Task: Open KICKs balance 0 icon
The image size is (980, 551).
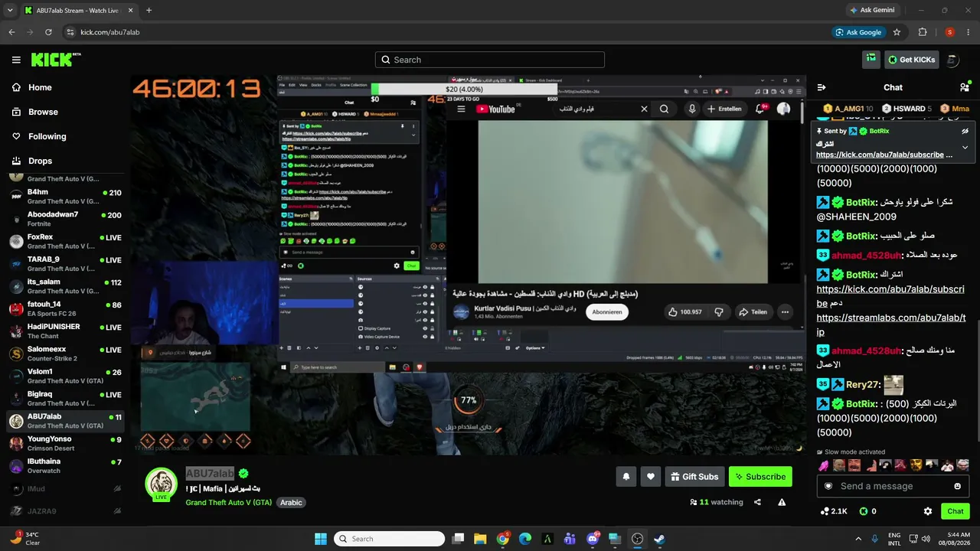Action: click(868, 511)
